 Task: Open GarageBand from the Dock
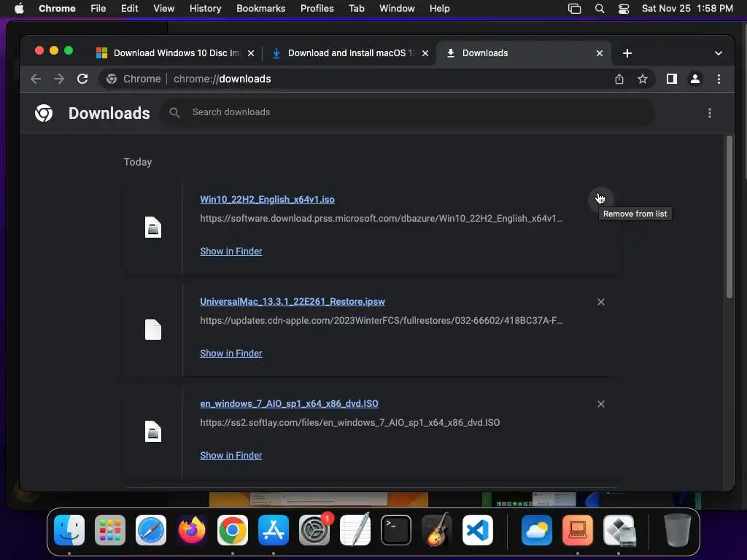click(437, 530)
